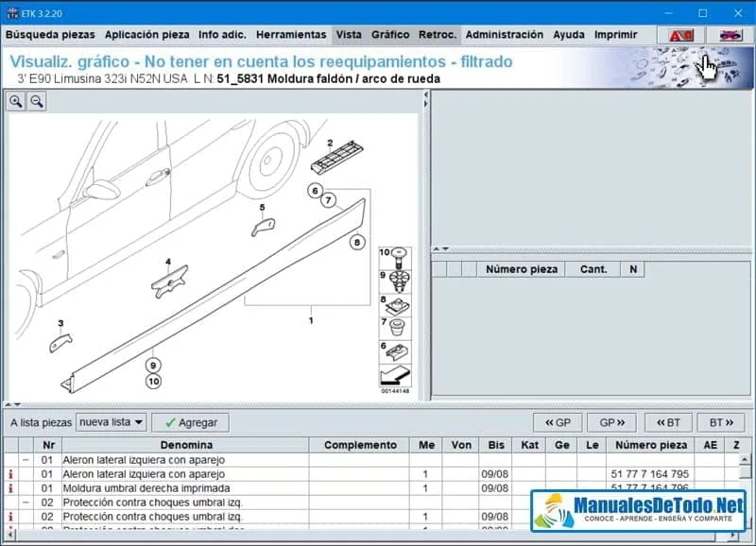Open the Herramientas menu

click(291, 35)
